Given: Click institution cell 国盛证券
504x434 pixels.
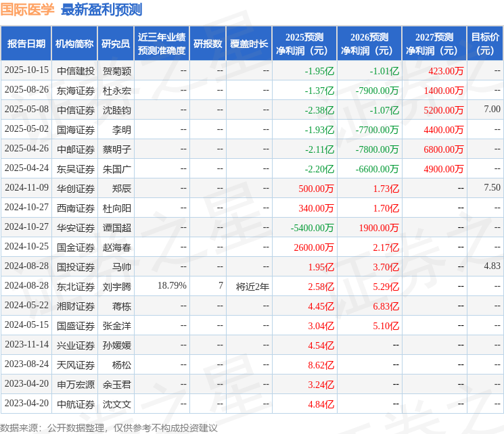Looking at the screenshot, I should point(76,326).
